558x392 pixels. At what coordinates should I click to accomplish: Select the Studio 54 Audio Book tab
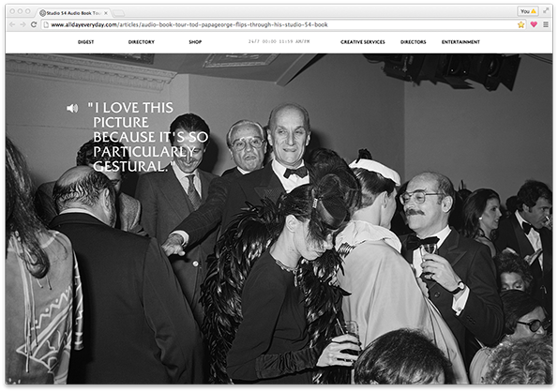click(74, 13)
